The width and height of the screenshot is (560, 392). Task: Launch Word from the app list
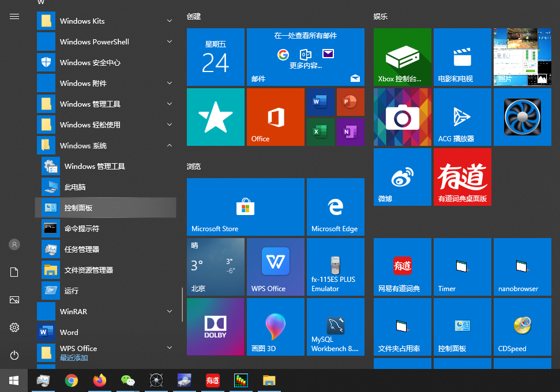tap(106, 332)
